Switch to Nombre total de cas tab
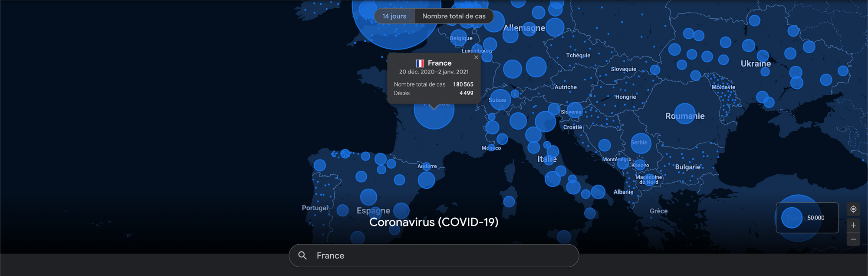Viewport: 868px width, 276px height. (454, 16)
